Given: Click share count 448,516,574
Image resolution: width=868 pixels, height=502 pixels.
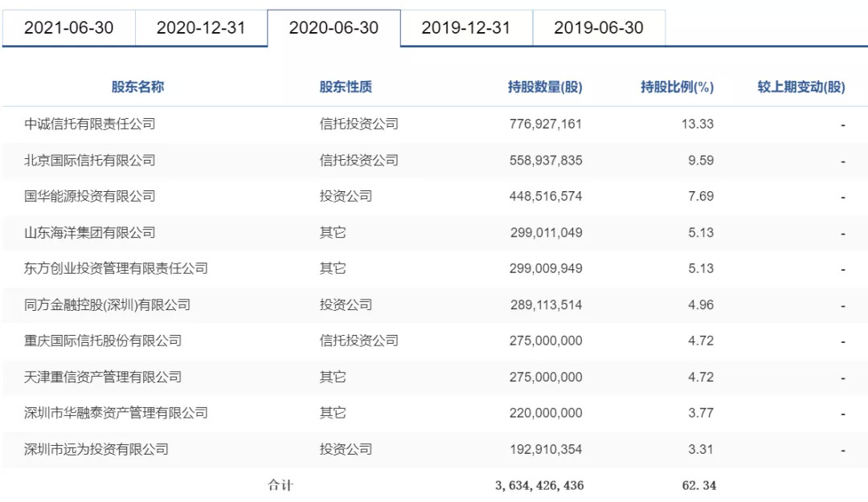Looking at the screenshot, I should [x=546, y=197].
